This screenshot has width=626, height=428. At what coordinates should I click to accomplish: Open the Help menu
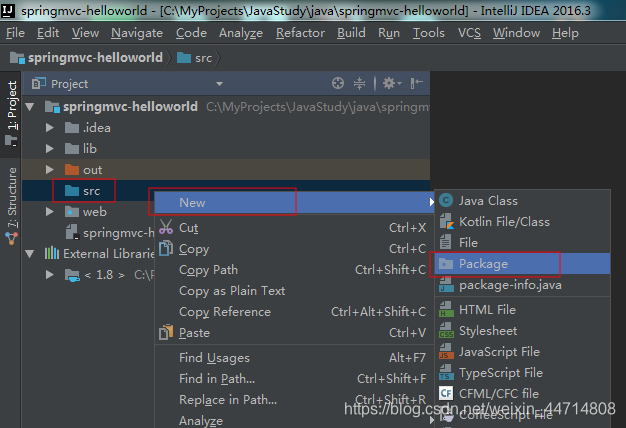tap(565, 33)
